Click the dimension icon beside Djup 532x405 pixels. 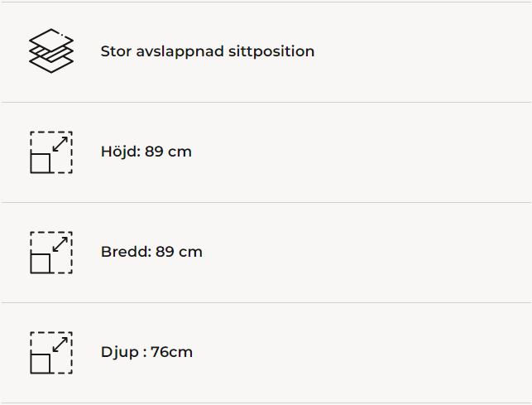(51, 353)
